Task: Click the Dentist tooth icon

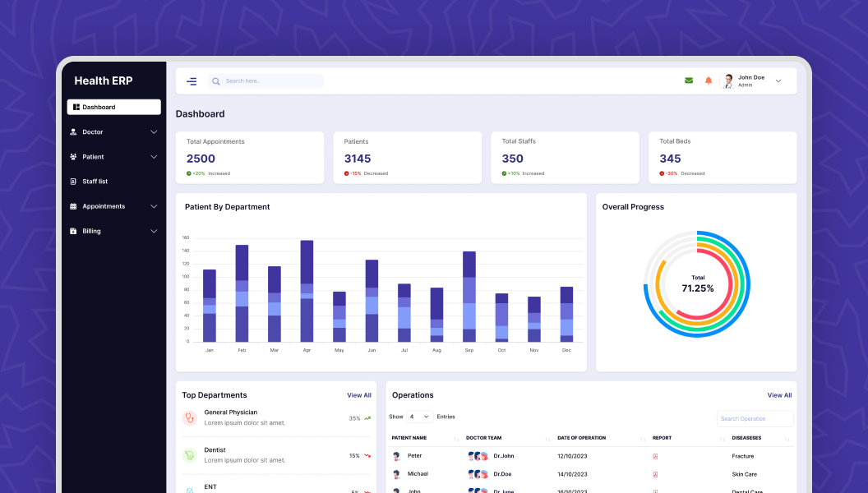Action: (190, 455)
